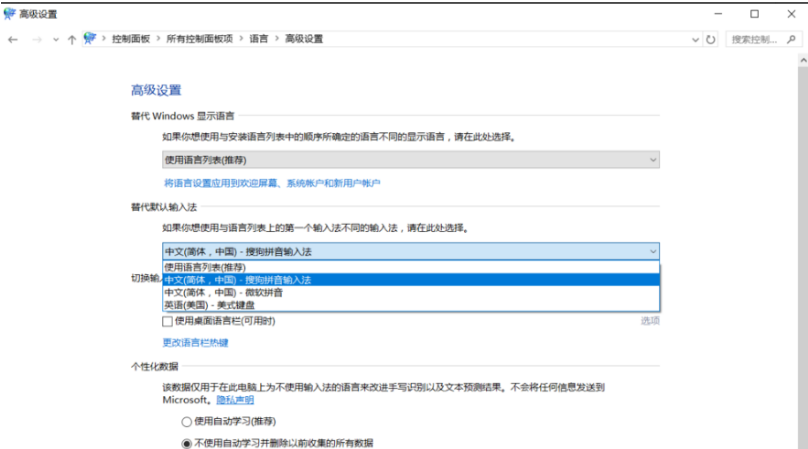Viewport: 808px width, 449px height.
Task: Expand the address bar history dropdown
Action: click(x=695, y=39)
